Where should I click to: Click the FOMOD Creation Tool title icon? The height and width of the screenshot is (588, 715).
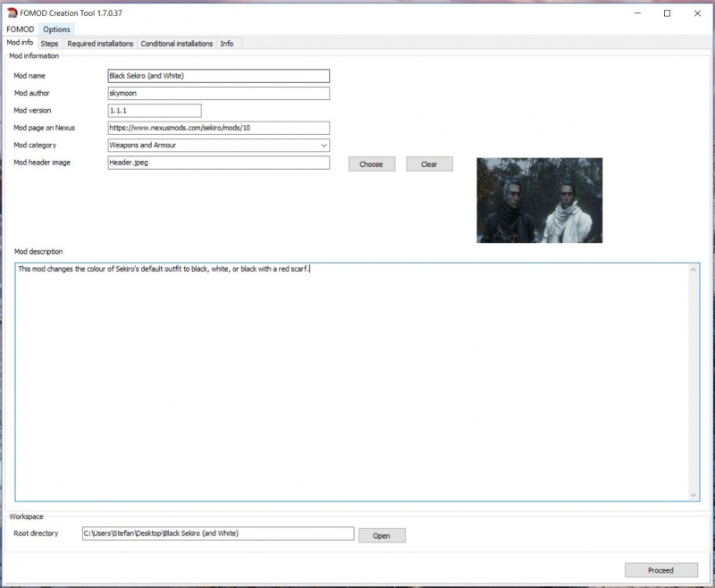point(13,13)
